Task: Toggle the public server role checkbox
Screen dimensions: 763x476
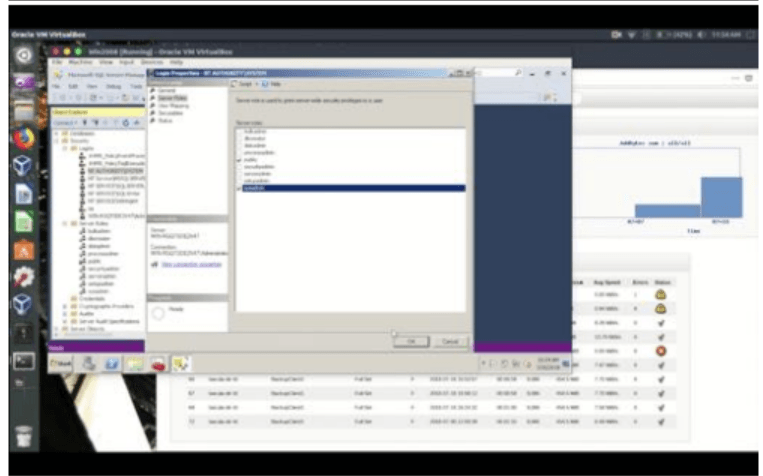Action: point(239,160)
